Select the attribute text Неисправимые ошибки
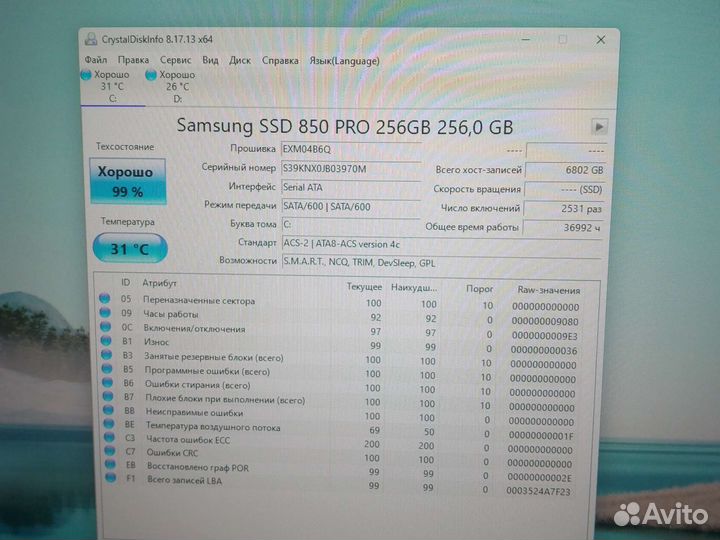 [194, 412]
